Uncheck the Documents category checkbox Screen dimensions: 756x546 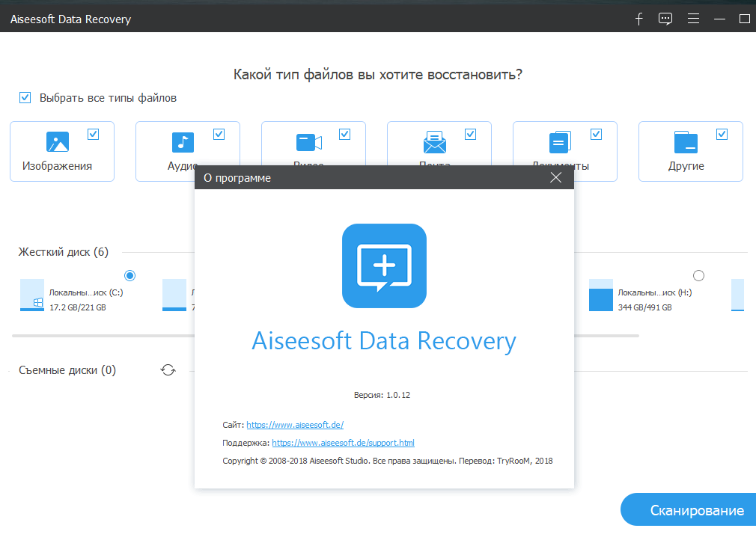(597, 135)
